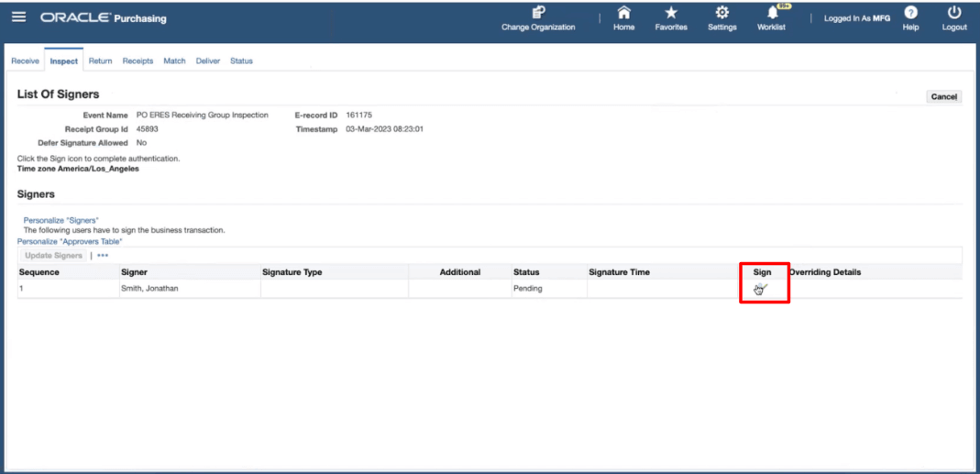This screenshot has width=980, height=474.
Task: Switch to the Receive tab
Action: (25, 61)
